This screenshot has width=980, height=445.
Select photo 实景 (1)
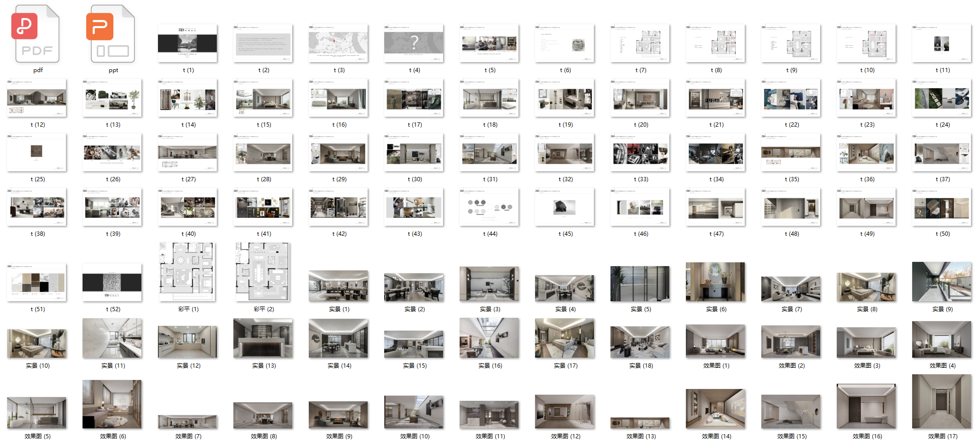[338, 286]
